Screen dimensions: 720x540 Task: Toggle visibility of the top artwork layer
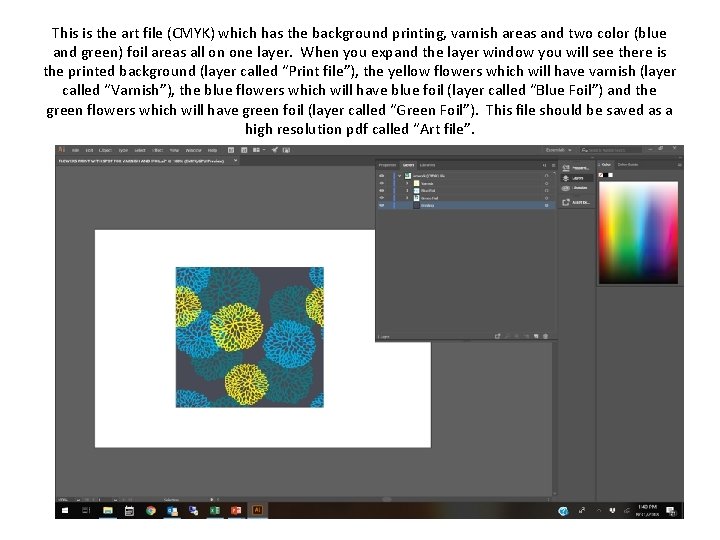point(382,176)
